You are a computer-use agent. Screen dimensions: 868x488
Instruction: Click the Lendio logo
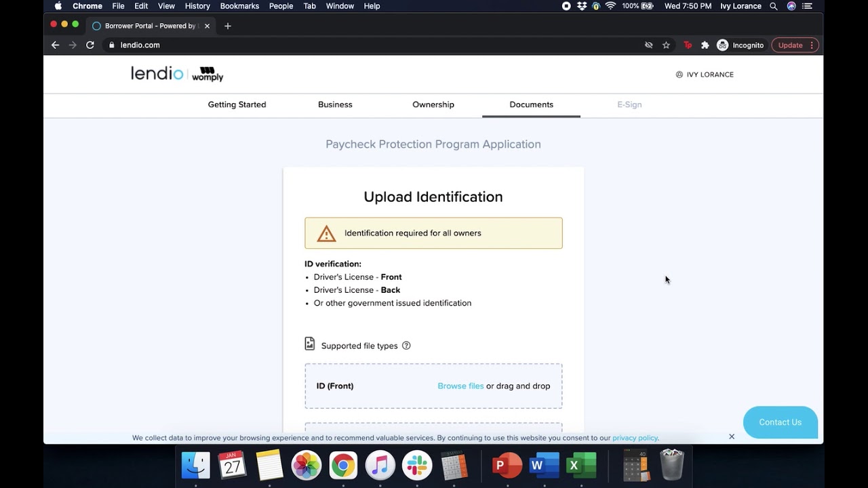[x=157, y=73]
